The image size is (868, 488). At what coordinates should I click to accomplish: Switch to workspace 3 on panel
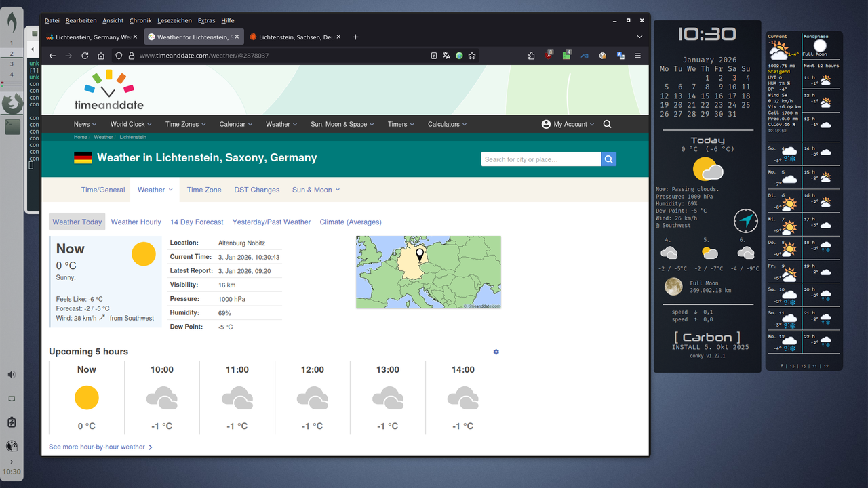coord(11,64)
